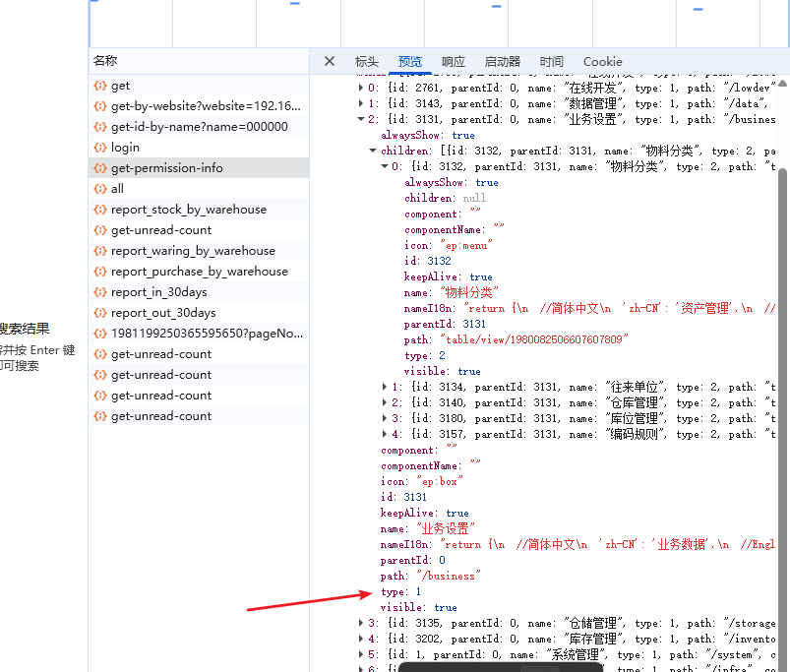The height and width of the screenshot is (672, 790).
Task: Switch to the 启动器 tab
Action: click(503, 61)
